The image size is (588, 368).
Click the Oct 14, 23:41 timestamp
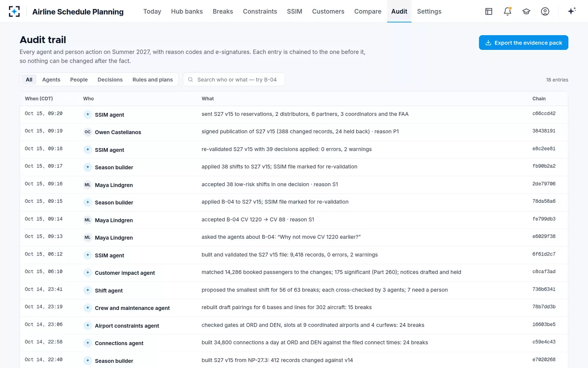pos(44,289)
